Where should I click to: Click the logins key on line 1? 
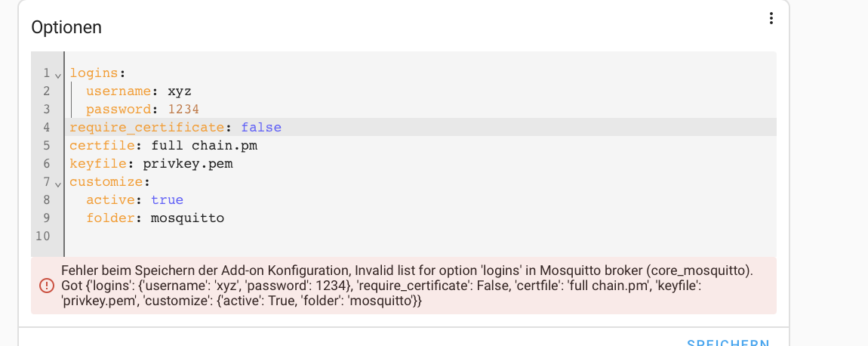[x=94, y=73]
